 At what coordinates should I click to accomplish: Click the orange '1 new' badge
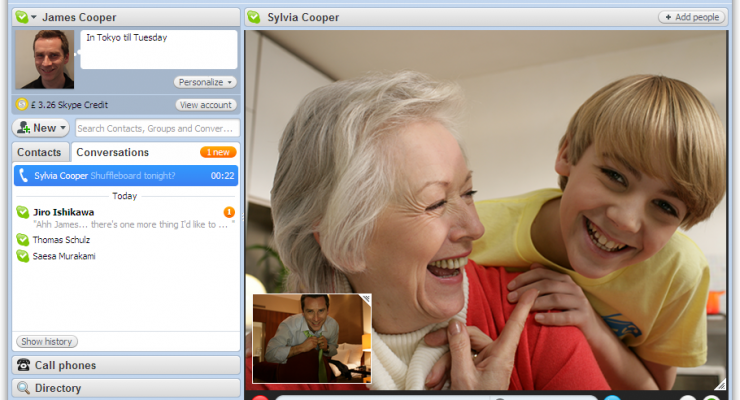point(217,153)
